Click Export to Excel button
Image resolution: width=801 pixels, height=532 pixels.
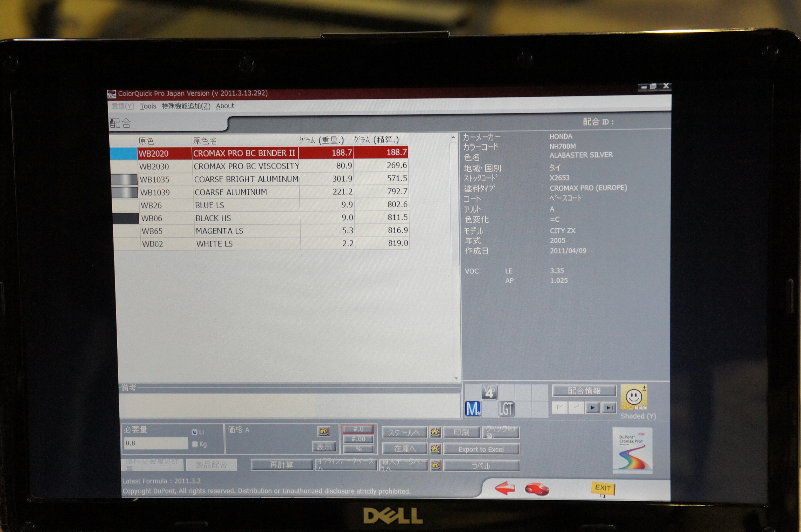tap(481, 449)
